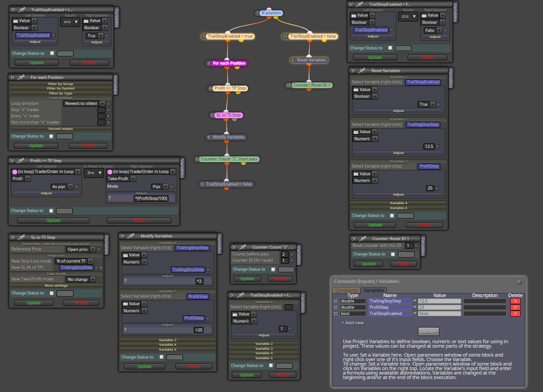Select the If position node

coord(271,13)
